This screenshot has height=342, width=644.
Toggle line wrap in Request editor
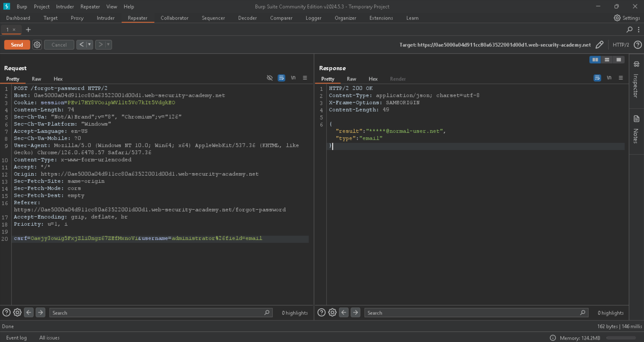281,78
